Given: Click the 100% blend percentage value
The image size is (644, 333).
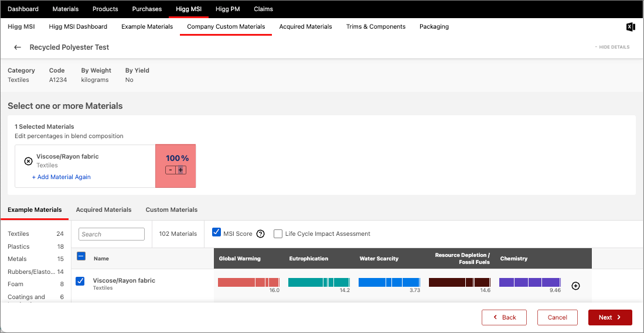Looking at the screenshot, I should click(178, 158).
